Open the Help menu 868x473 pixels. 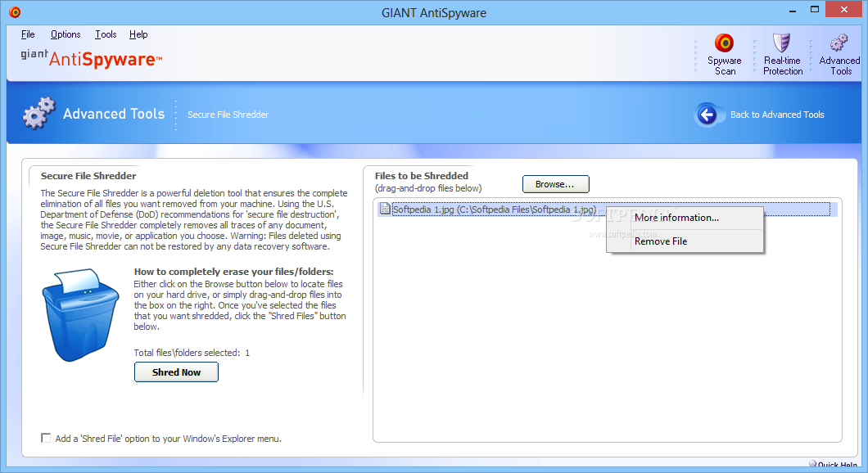pos(138,34)
